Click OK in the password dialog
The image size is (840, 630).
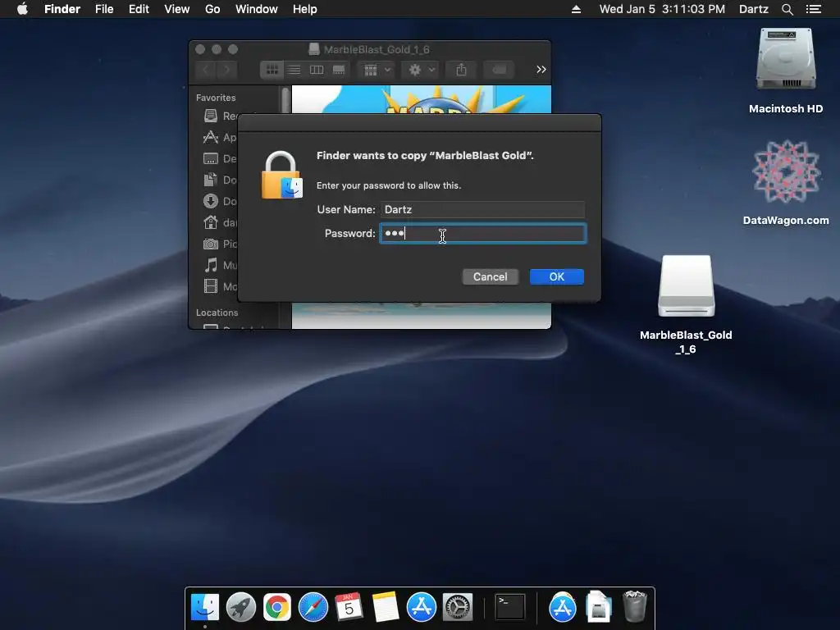click(x=557, y=277)
